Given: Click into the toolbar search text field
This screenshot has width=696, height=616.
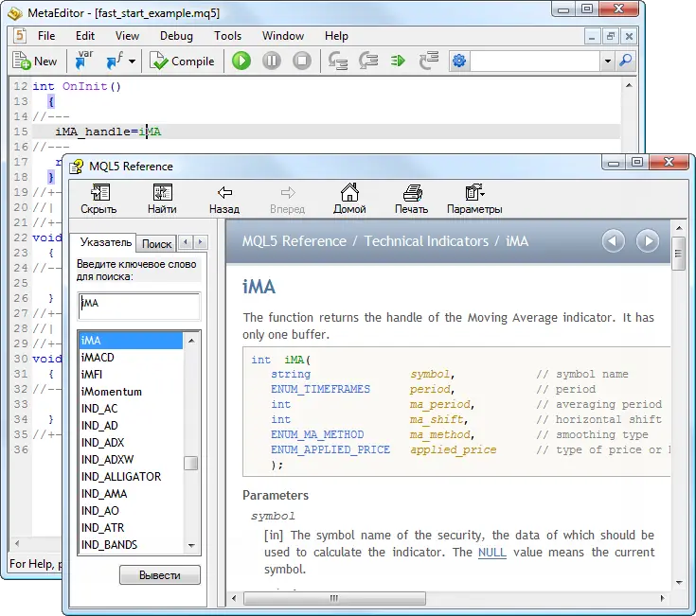Looking at the screenshot, I should tap(534, 61).
